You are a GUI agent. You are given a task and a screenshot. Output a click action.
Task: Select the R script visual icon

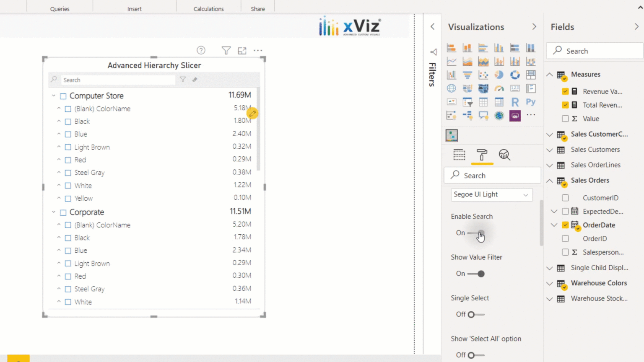[x=515, y=102]
